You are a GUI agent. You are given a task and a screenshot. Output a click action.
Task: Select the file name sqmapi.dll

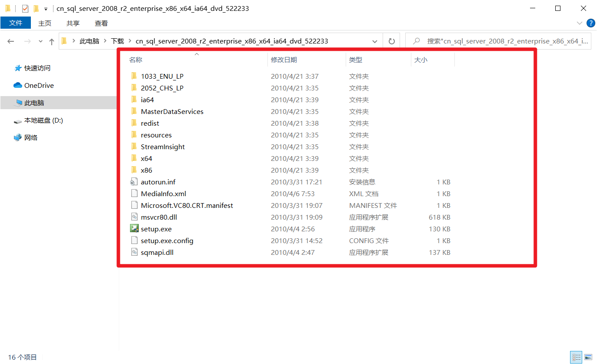pyautogui.click(x=157, y=252)
